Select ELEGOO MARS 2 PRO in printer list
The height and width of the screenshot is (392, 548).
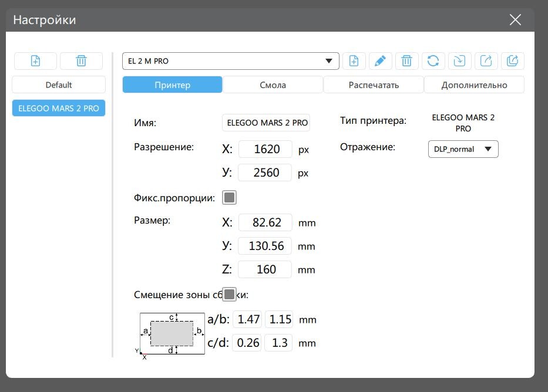click(x=59, y=108)
